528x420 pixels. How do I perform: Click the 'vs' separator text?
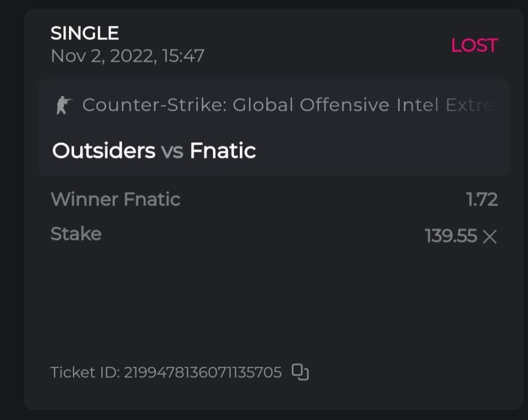tap(173, 151)
